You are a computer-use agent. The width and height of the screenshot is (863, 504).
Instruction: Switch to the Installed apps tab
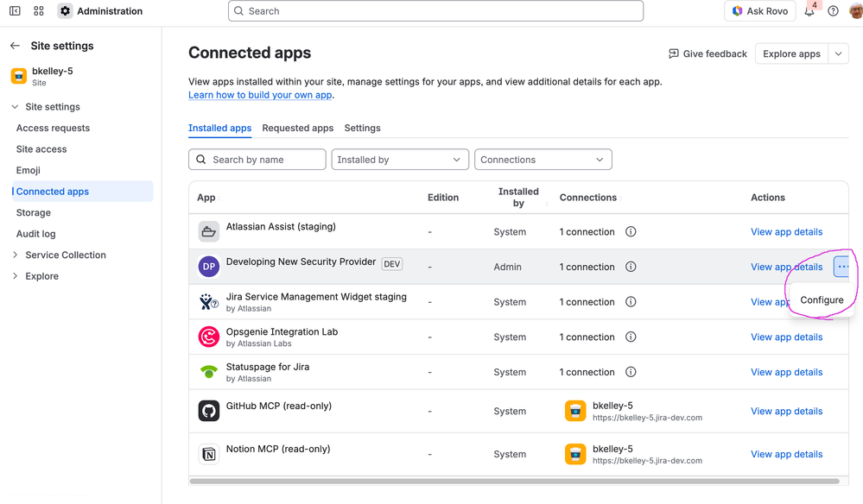point(219,128)
